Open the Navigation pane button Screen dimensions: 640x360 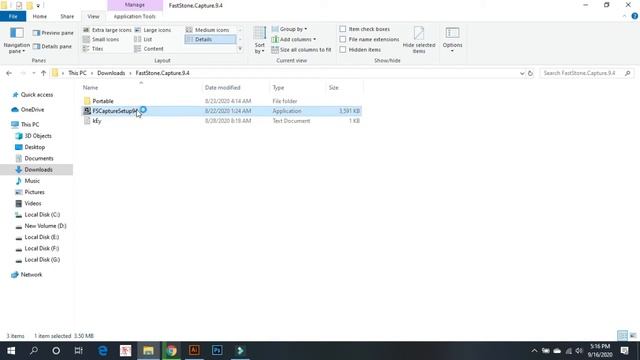pyautogui.click(x=16, y=40)
